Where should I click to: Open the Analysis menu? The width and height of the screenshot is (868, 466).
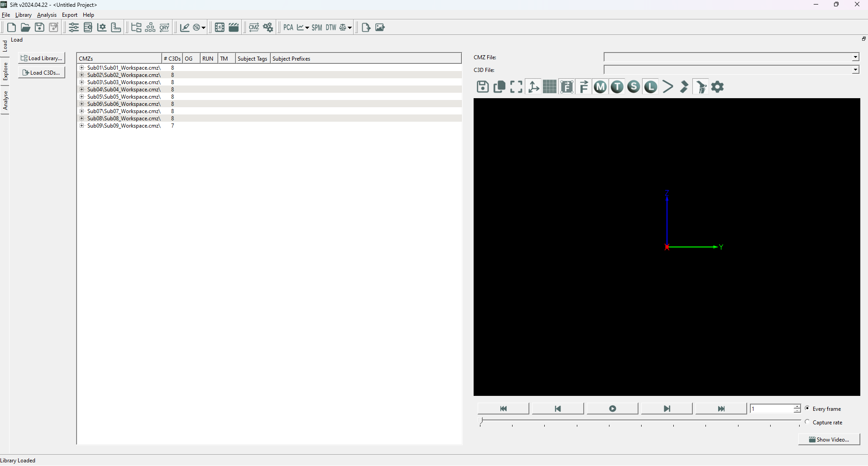[x=47, y=15]
